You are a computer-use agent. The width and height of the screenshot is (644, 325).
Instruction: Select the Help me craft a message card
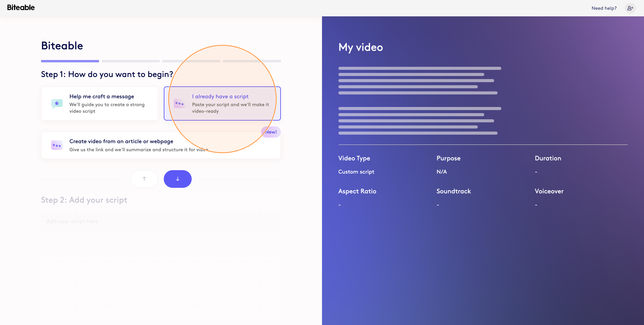[99, 103]
